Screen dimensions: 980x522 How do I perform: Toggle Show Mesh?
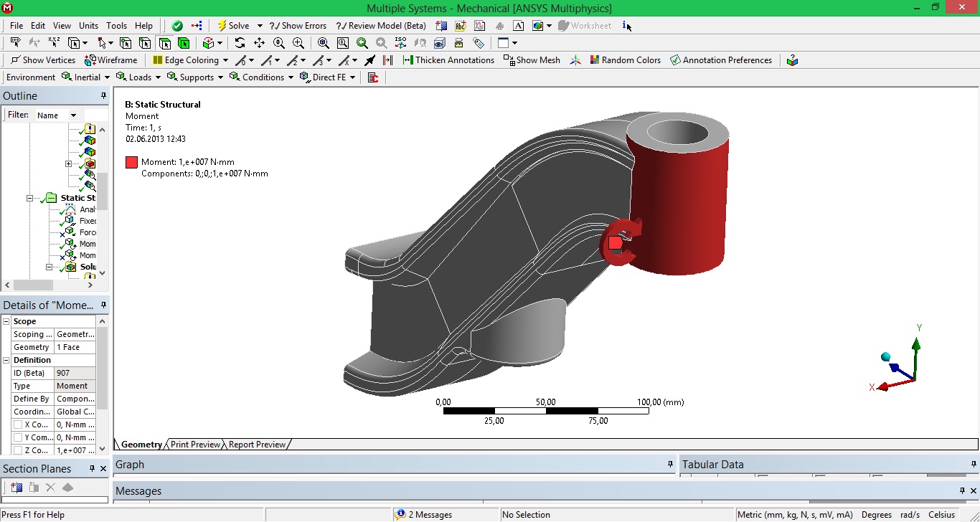[x=532, y=60]
